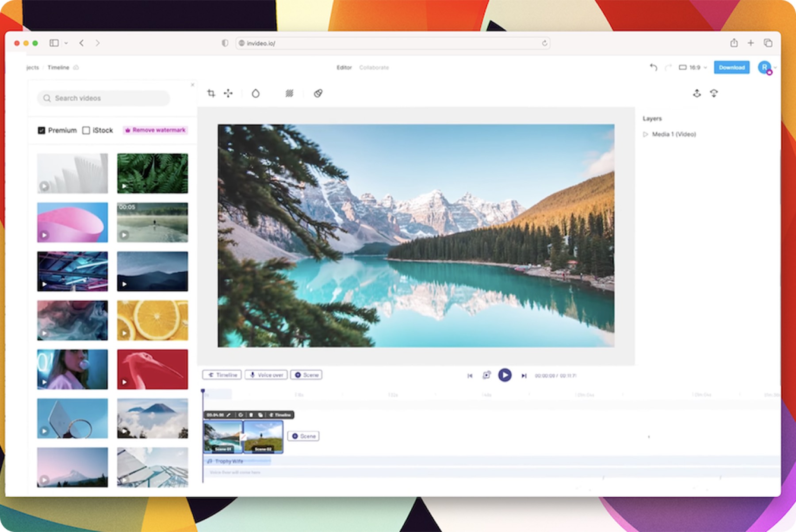This screenshot has height=532, width=796.
Task: Choose the misty lake 00:05 thumbnail
Action: (153, 222)
